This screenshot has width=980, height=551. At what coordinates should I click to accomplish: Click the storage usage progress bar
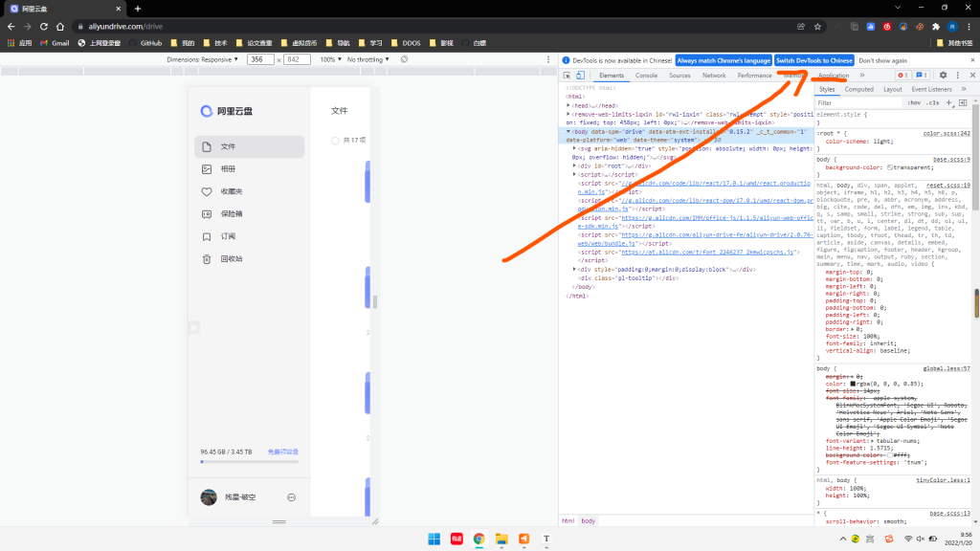point(250,462)
